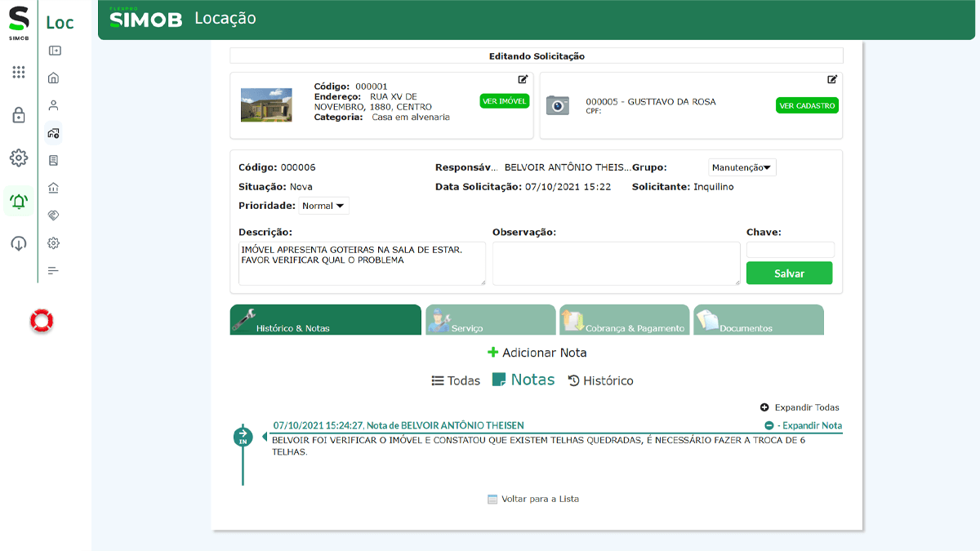Save the request with the Salvar button

coord(789,273)
